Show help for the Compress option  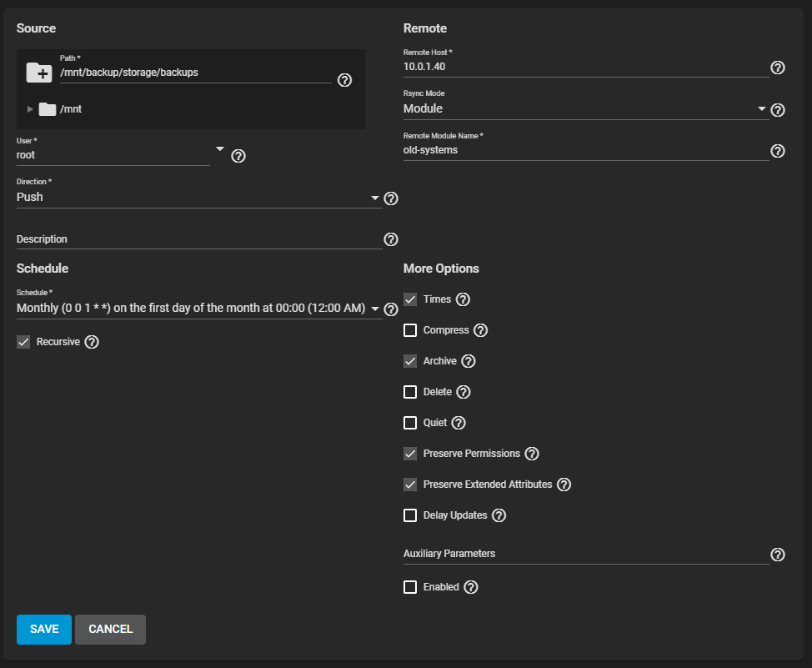[x=480, y=330]
